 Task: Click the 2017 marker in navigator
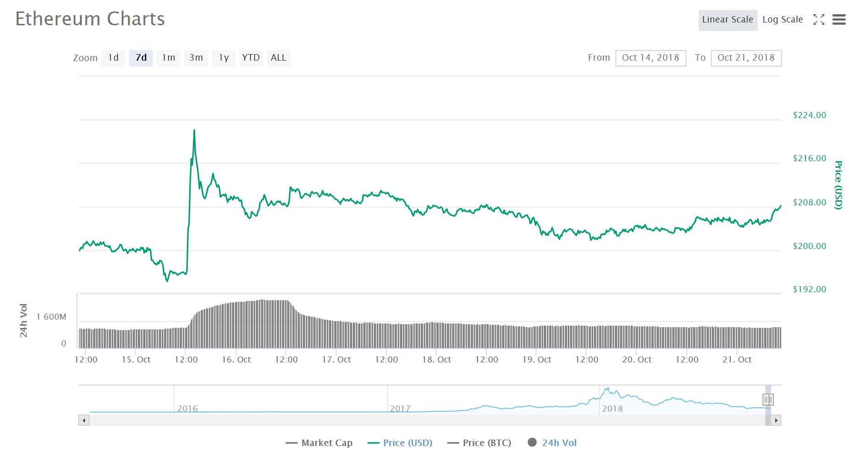pos(400,408)
